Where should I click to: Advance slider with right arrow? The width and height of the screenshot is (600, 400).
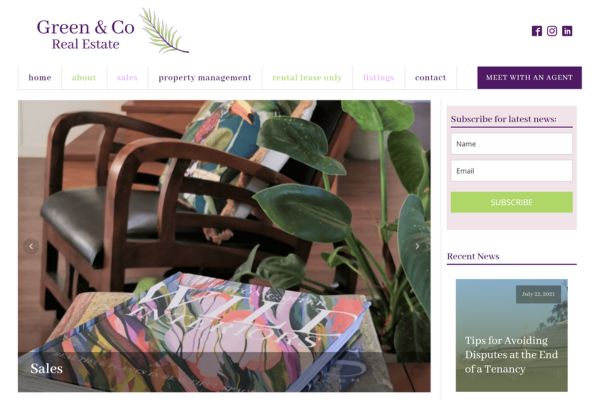coord(417,246)
